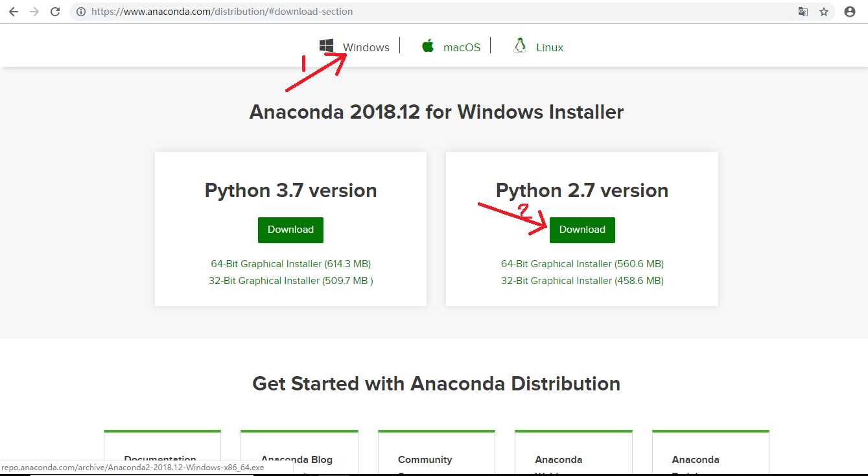Click the Linux penguin icon
Viewport: 868px width, 476px height.
tap(520, 45)
